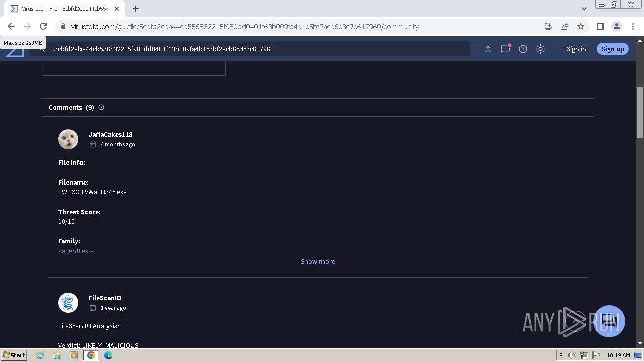Screen dimensions: 644x362
Task: Open the Chrome profile avatar
Action: pos(616,26)
